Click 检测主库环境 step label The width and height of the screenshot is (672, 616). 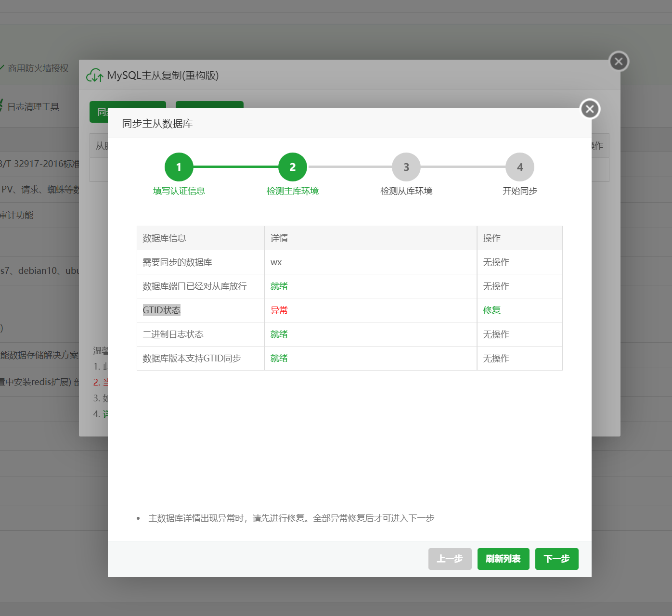[293, 191]
